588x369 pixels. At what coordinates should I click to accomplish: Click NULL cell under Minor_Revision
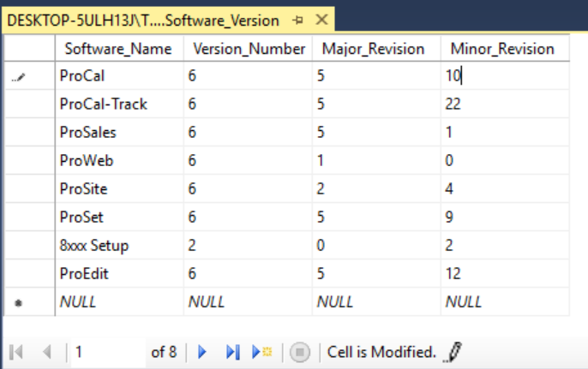(x=505, y=302)
